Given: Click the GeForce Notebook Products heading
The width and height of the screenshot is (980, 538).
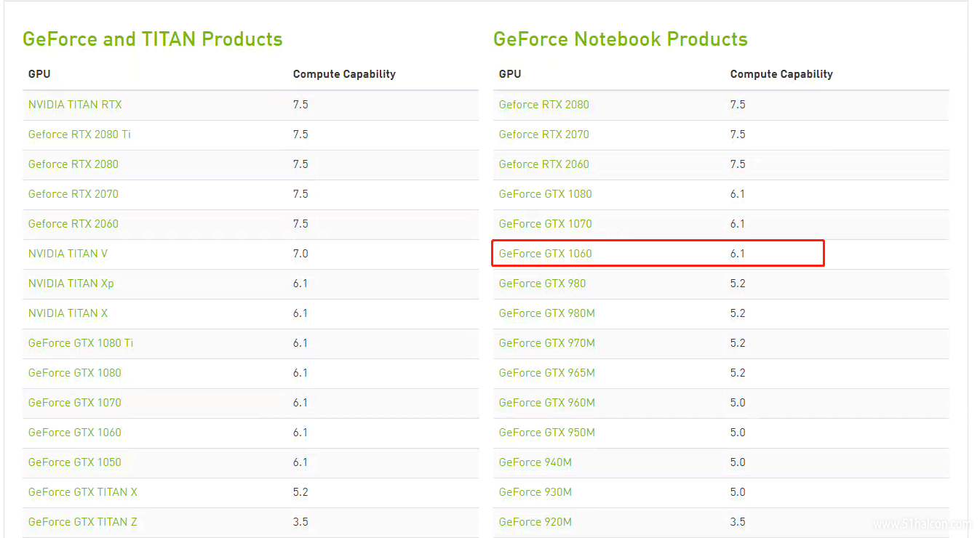Looking at the screenshot, I should click(621, 39).
